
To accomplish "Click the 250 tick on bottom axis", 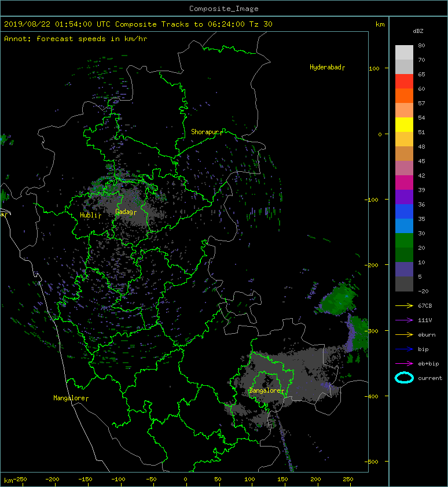I will click(348, 479).
